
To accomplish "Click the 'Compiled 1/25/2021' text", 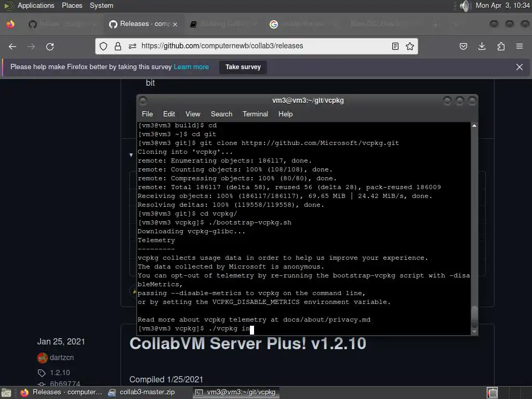I will tap(166, 379).
